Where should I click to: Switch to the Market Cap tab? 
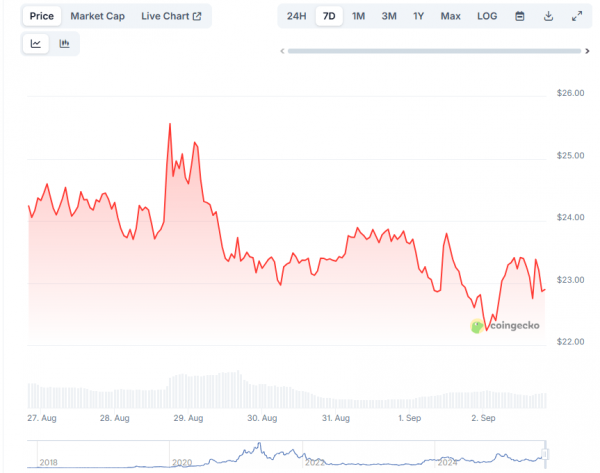point(97,16)
